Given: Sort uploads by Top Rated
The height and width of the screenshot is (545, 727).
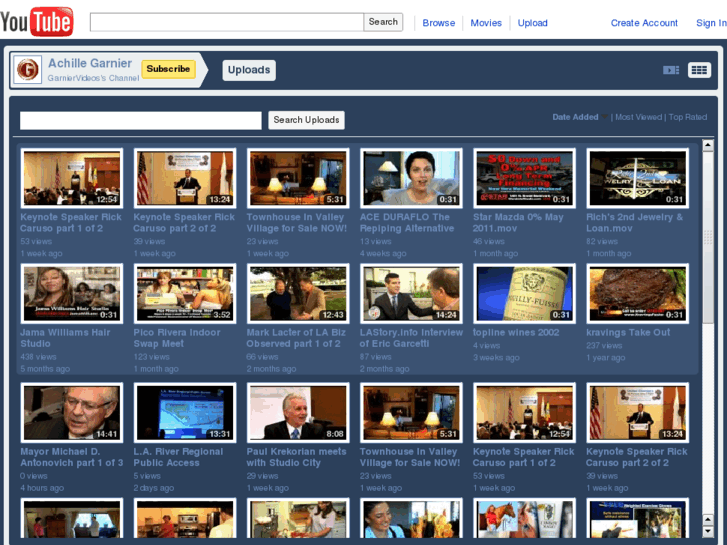Looking at the screenshot, I should click(x=688, y=117).
